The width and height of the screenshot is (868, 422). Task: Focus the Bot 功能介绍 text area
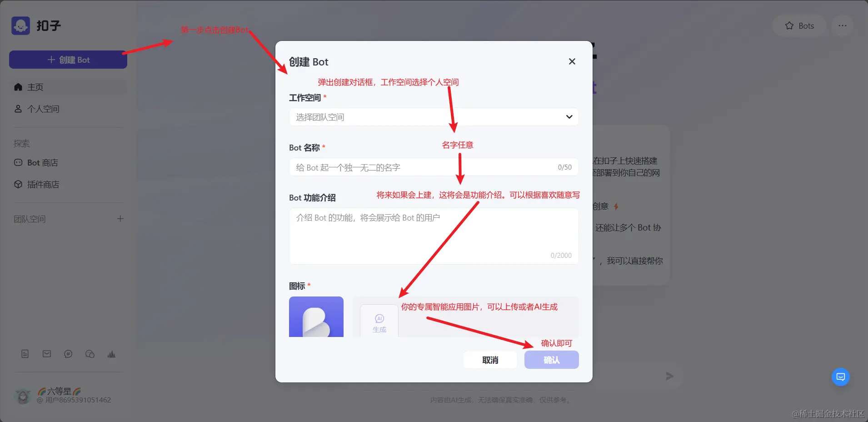tap(434, 236)
